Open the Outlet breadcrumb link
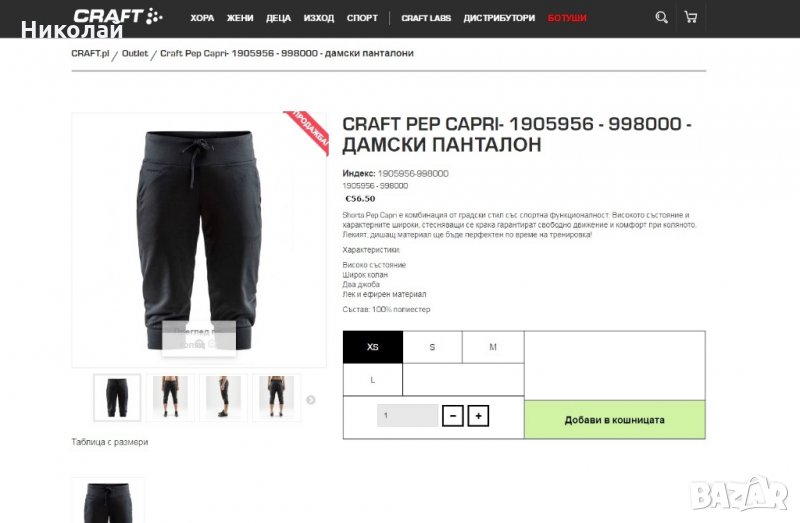 pyautogui.click(x=135, y=53)
